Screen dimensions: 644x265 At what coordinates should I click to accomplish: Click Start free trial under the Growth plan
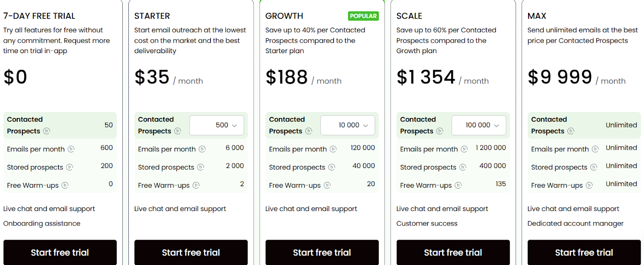point(322,252)
